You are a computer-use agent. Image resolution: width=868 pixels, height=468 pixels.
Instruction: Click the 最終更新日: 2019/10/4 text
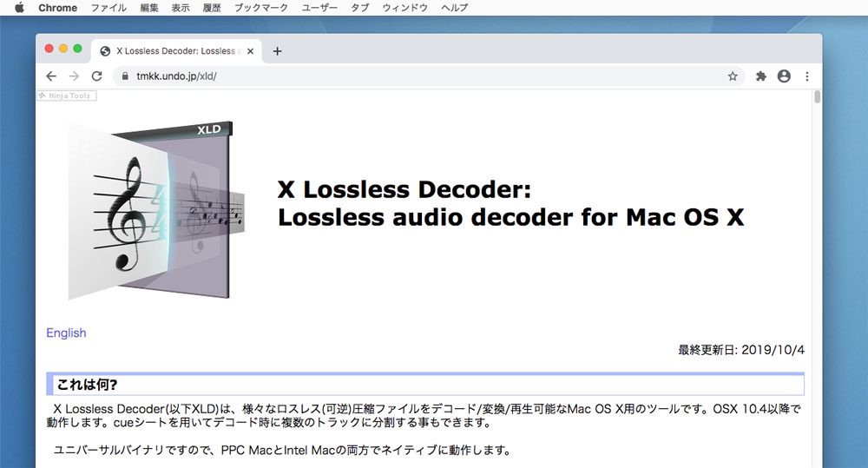741,350
